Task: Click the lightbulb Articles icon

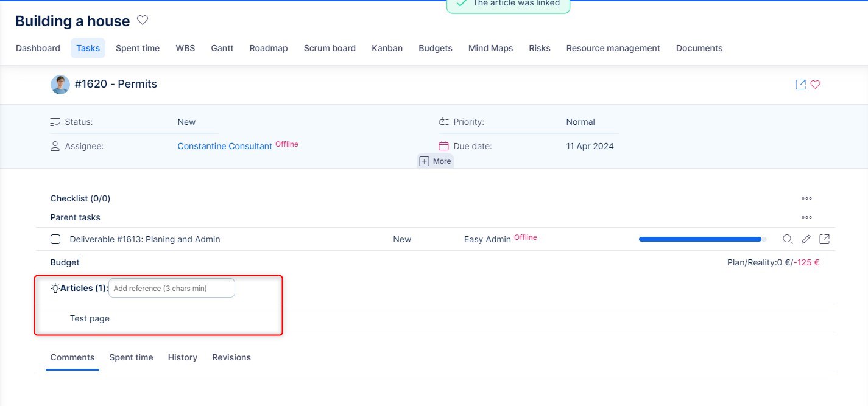Action: coord(55,289)
